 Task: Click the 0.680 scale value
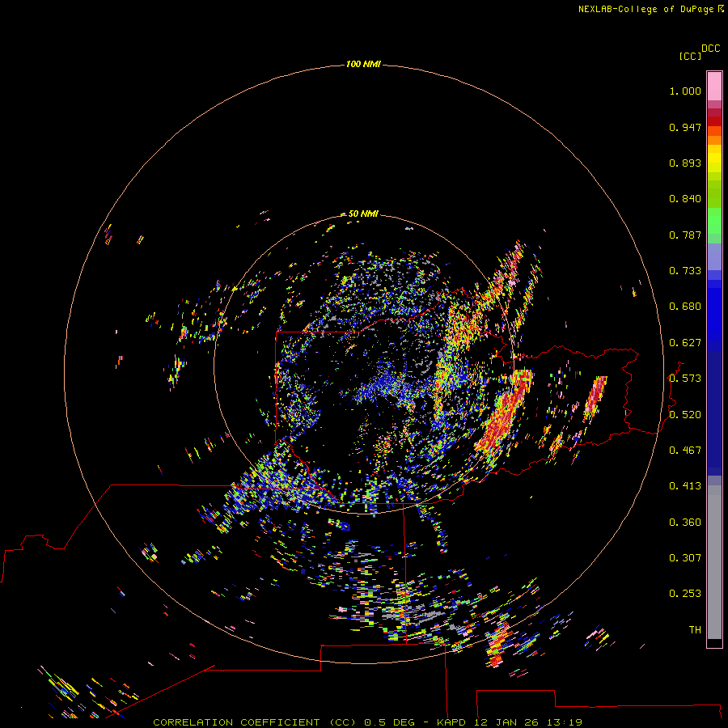(x=685, y=307)
